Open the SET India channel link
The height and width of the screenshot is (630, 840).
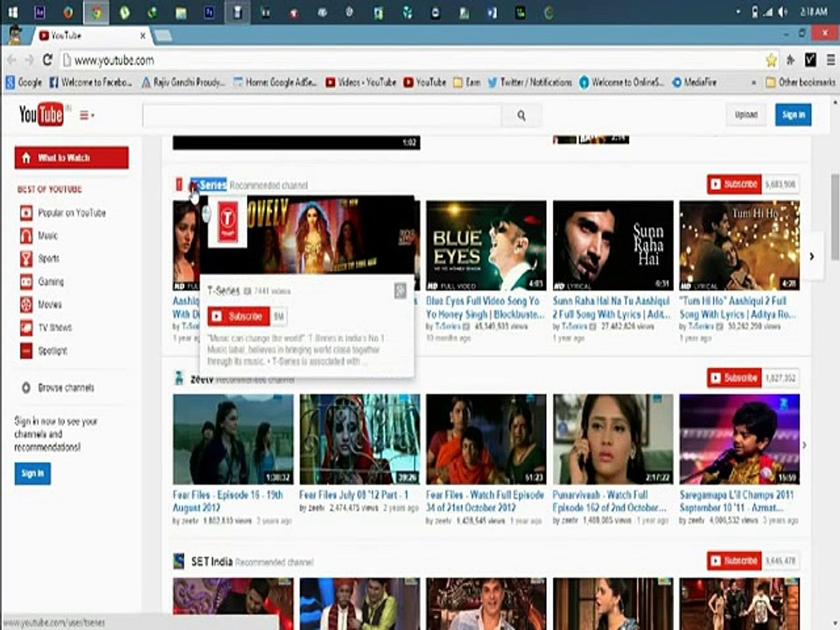tap(212, 562)
